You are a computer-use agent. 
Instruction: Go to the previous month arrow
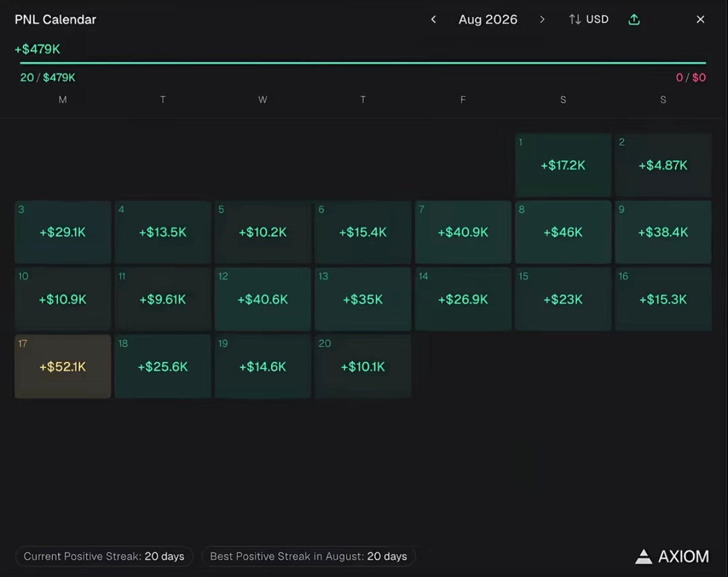click(x=433, y=19)
